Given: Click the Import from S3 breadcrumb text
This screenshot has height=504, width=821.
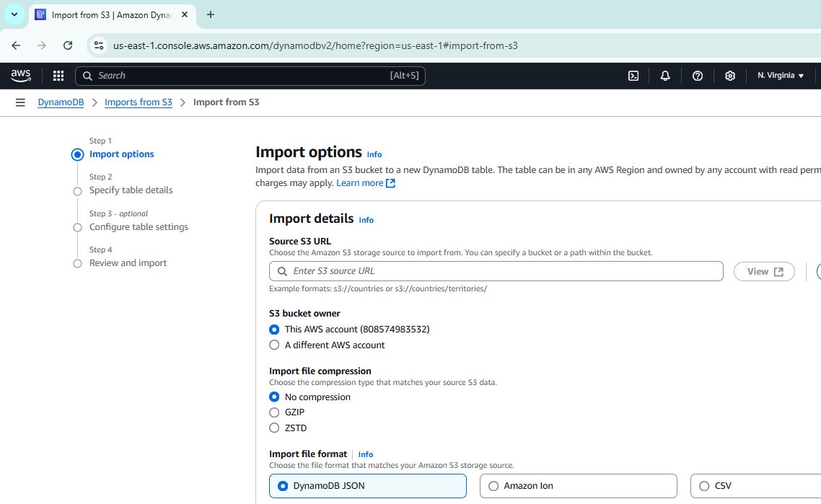Looking at the screenshot, I should [x=227, y=102].
